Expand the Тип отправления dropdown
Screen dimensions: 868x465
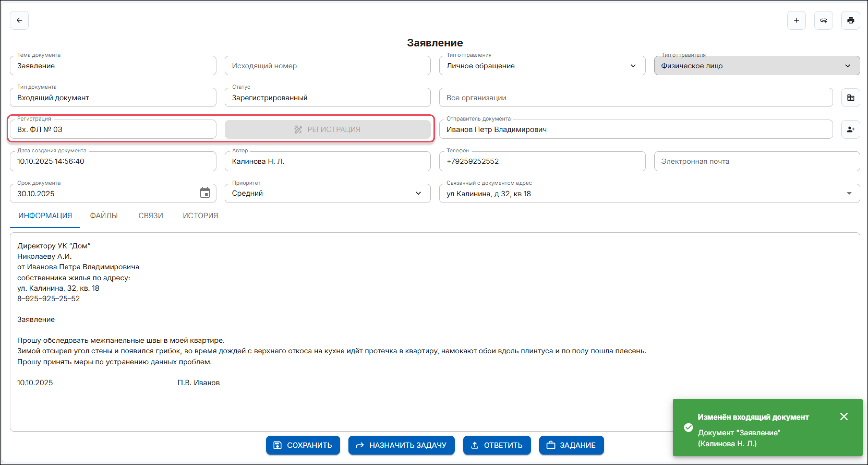[633, 66]
